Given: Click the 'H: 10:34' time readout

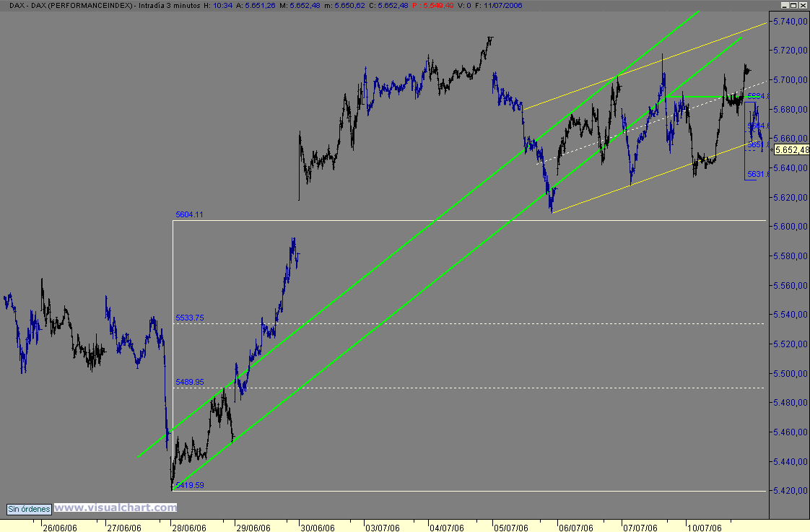Looking at the screenshot, I should (x=219, y=5).
